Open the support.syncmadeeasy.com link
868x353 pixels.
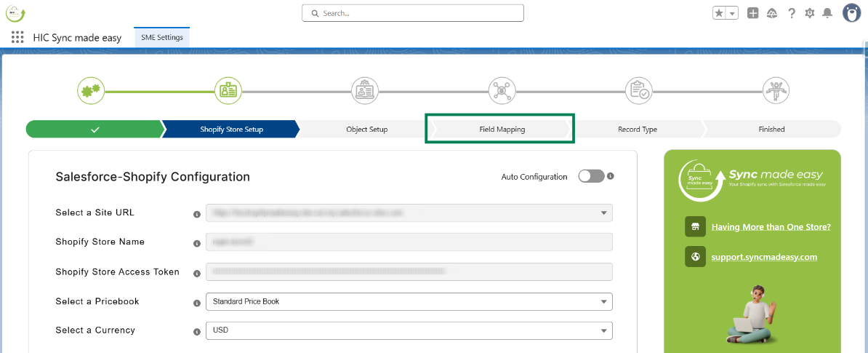765,257
